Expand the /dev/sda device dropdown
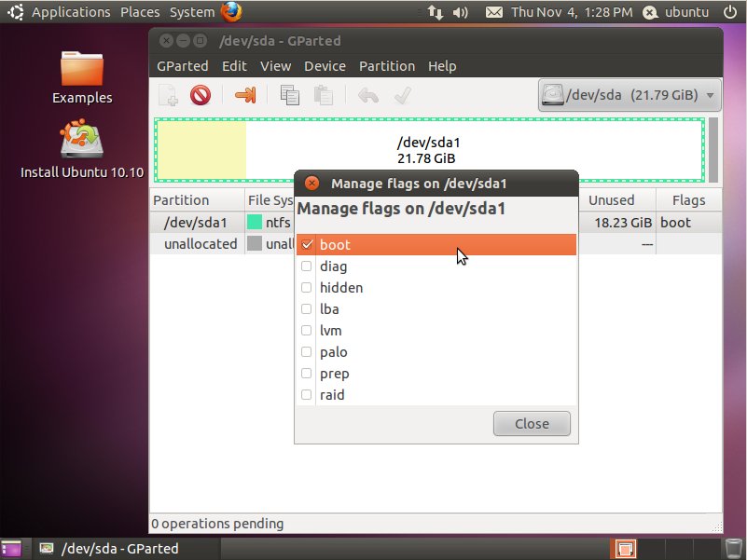 coord(629,95)
